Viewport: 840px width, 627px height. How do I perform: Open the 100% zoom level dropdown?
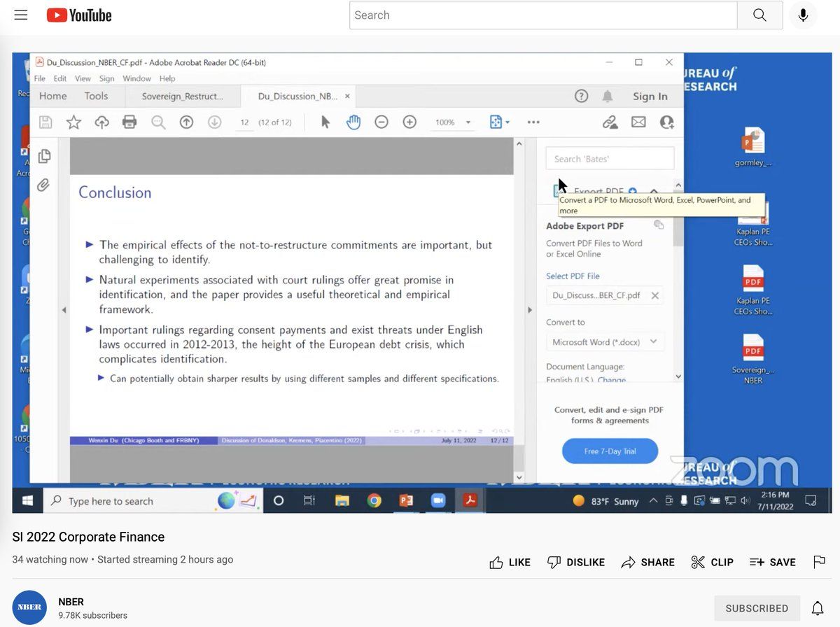(453, 122)
